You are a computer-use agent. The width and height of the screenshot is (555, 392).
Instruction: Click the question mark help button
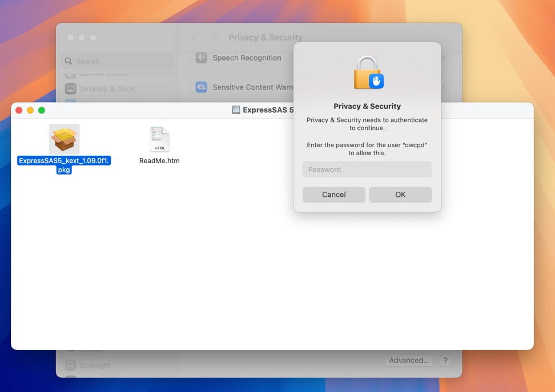point(445,361)
